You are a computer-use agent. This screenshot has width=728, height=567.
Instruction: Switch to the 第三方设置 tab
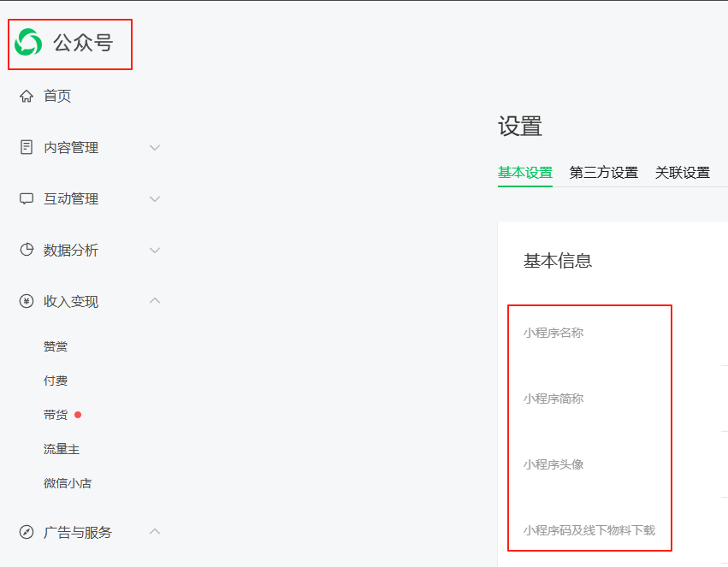pos(604,173)
